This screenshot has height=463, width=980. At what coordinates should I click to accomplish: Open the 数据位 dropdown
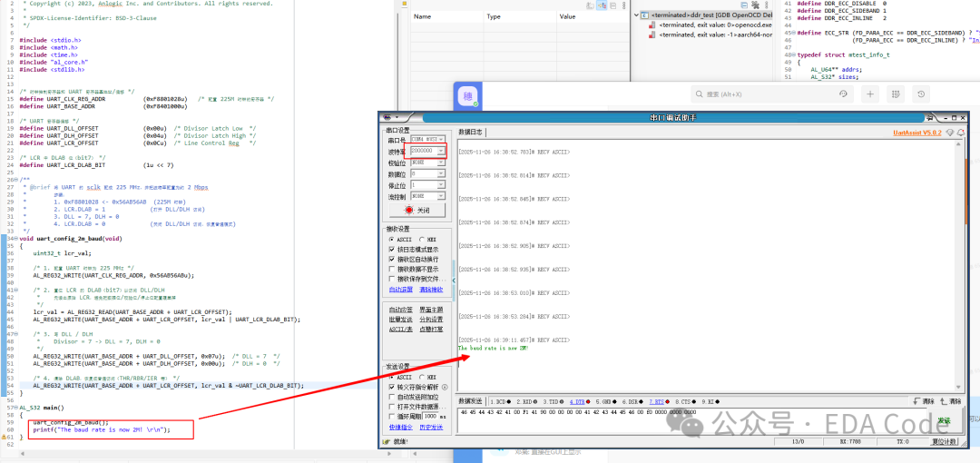pyautogui.click(x=443, y=174)
